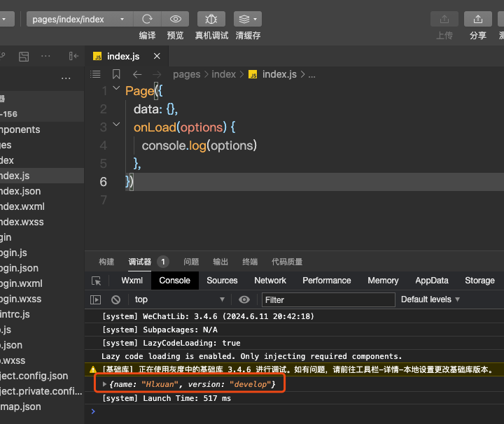The height and width of the screenshot is (424, 504).
Task: Click the warning triangle icon in console
Action: 93,369
